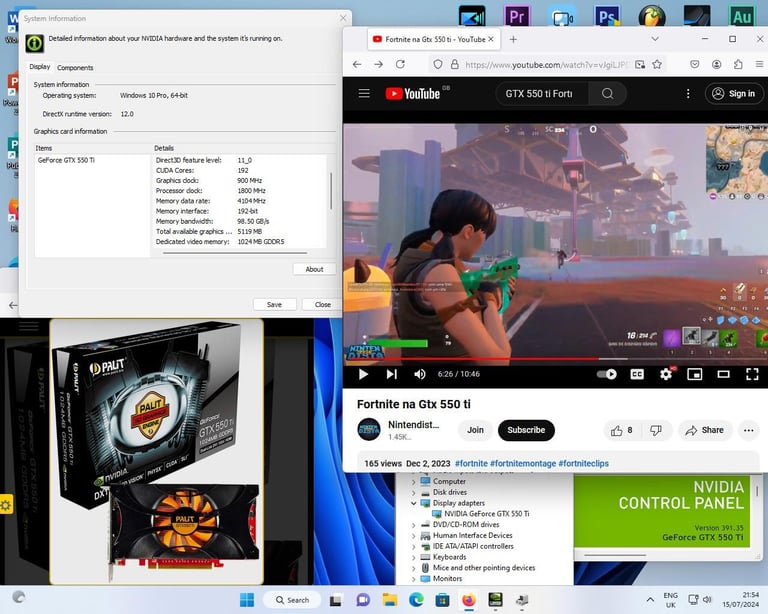This screenshot has width=768, height=614.
Task: Click Save in System Information
Action: point(274,305)
